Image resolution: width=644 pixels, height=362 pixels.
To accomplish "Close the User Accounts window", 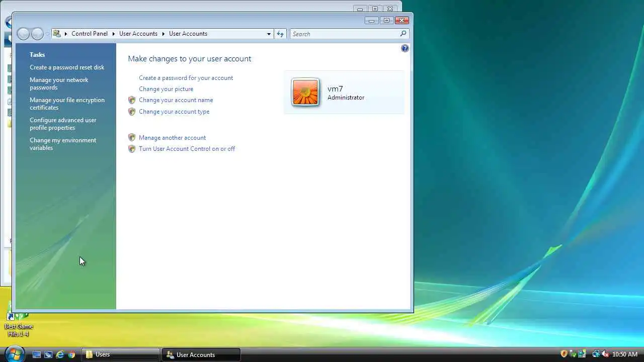I will point(401,21).
